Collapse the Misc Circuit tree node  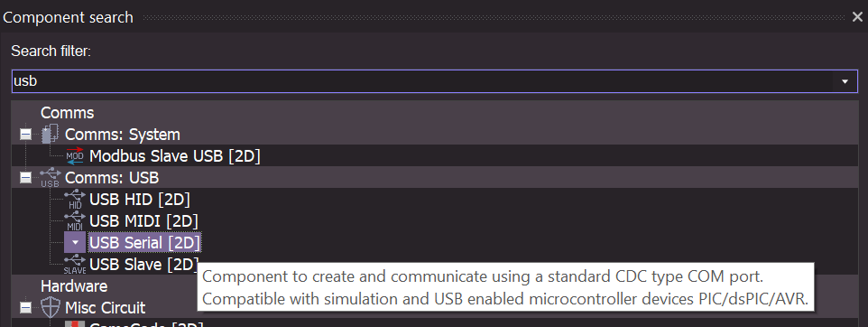coord(25,308)
